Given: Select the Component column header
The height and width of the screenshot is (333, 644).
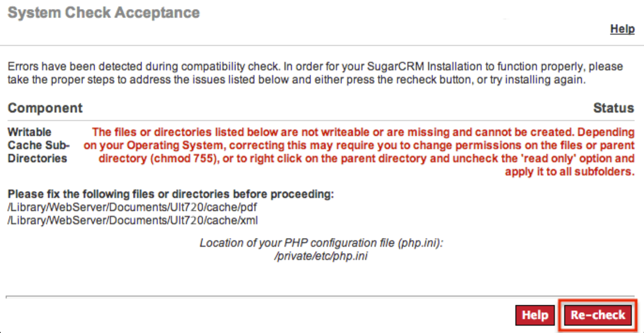Looking at the screenshot, I should (x=45, y=108).
